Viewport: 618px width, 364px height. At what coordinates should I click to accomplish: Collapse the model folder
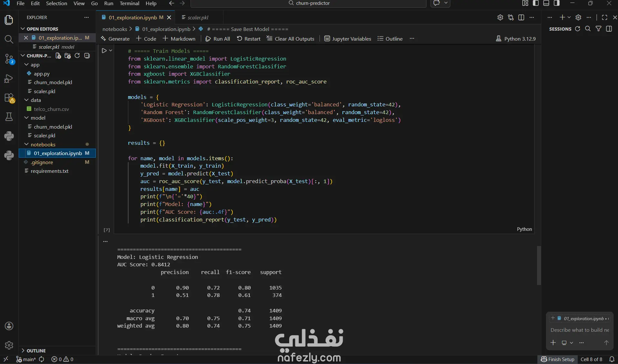[x=27, y=118]
